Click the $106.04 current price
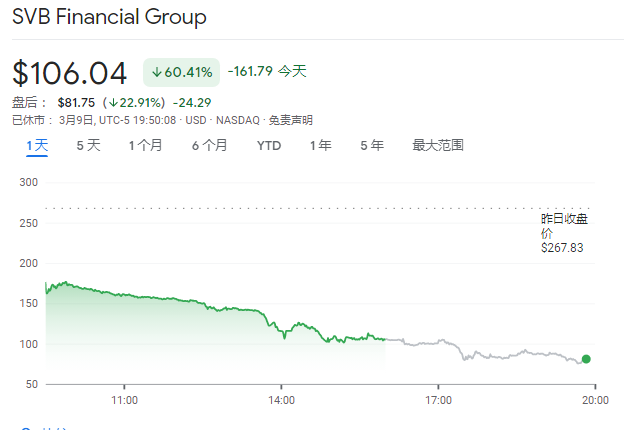Screen dimensions: 624x430 click(70, 73)
